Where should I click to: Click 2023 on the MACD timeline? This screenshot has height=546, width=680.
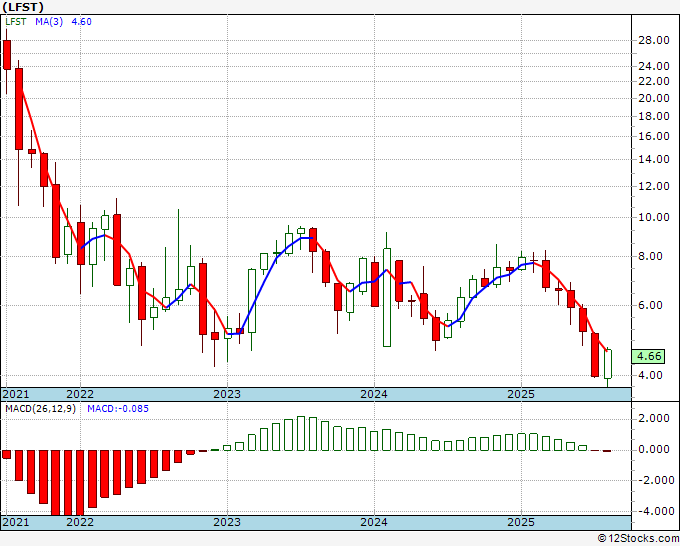(227, 522)
